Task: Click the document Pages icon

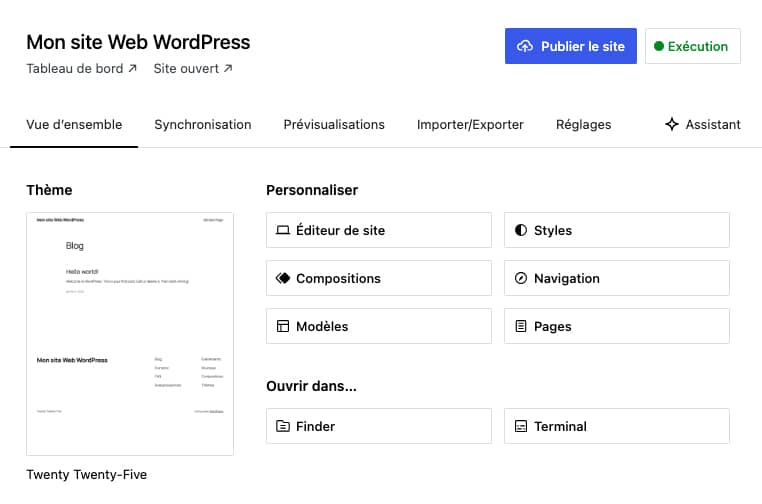Action: (520, 326)
